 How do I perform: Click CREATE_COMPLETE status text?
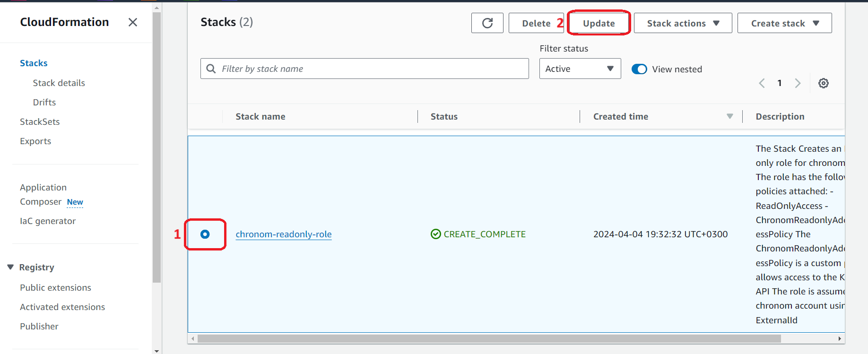pyautogui.click(x=485, y=234)
